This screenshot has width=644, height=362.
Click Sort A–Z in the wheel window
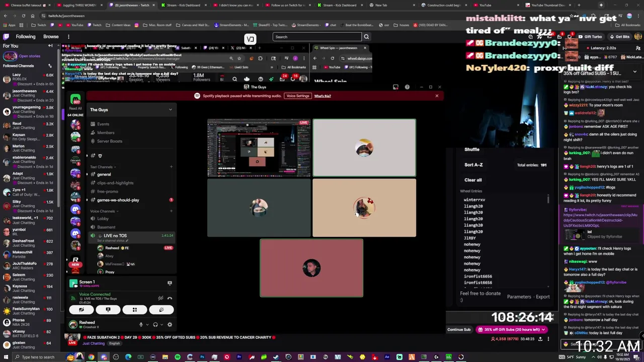point(473,165)
